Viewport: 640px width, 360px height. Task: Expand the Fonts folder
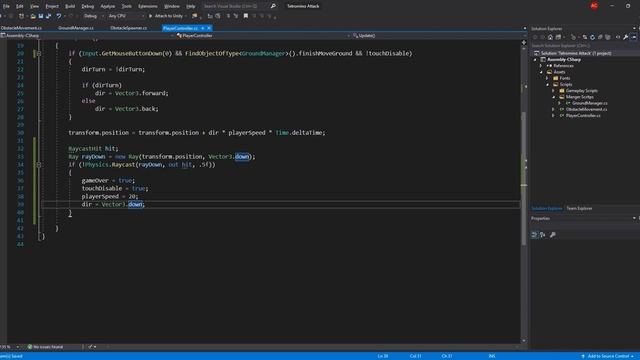[x=547, y=78]
